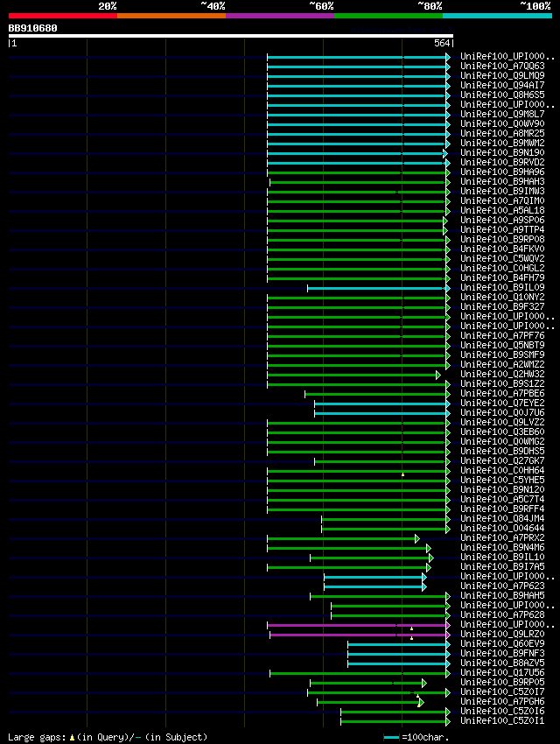Click the UniRef100_C5WQV2 hit name
The image size is (560, 744).
coord(502,258)
